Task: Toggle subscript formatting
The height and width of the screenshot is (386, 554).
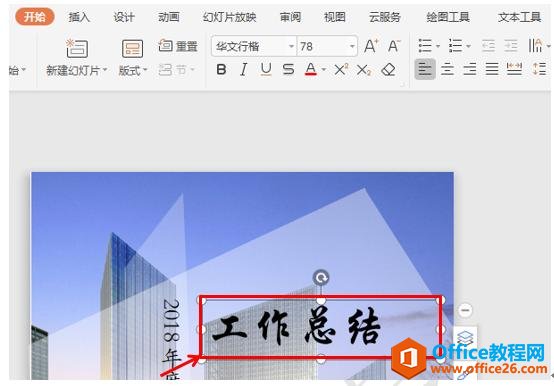Action: tap(364, 70)
